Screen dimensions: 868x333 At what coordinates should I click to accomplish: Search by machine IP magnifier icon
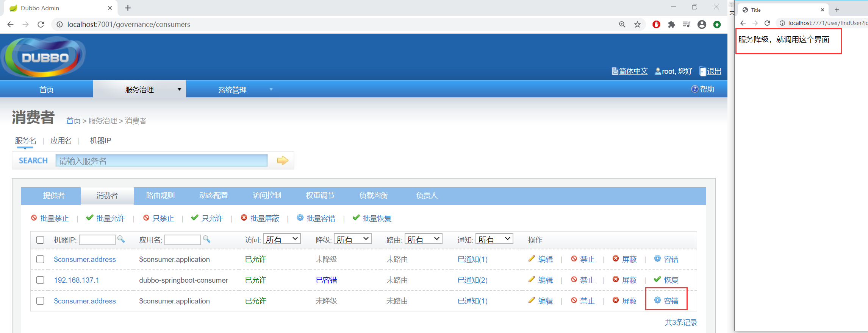pos(121,239)
